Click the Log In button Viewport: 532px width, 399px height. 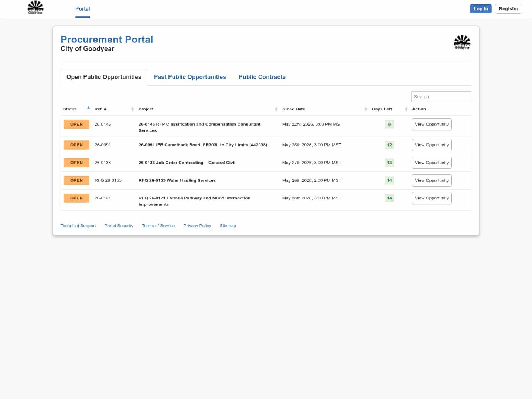pyautogui.click(x=481, y=9)
